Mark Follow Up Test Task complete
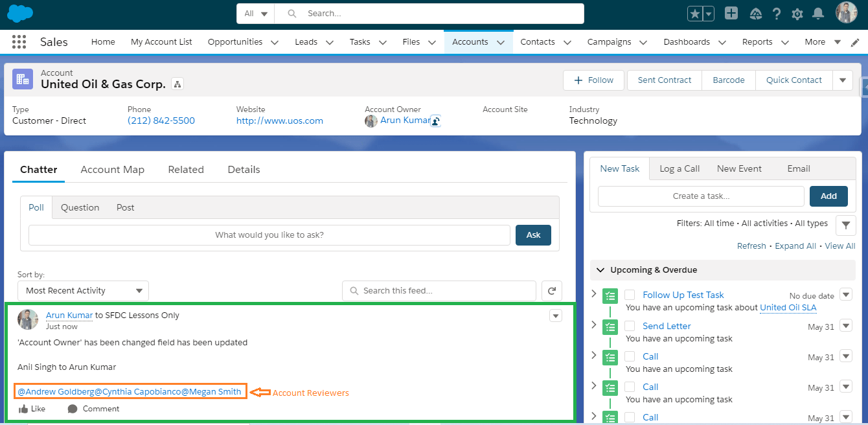This screenshot has width=868, height=425. 630,295
